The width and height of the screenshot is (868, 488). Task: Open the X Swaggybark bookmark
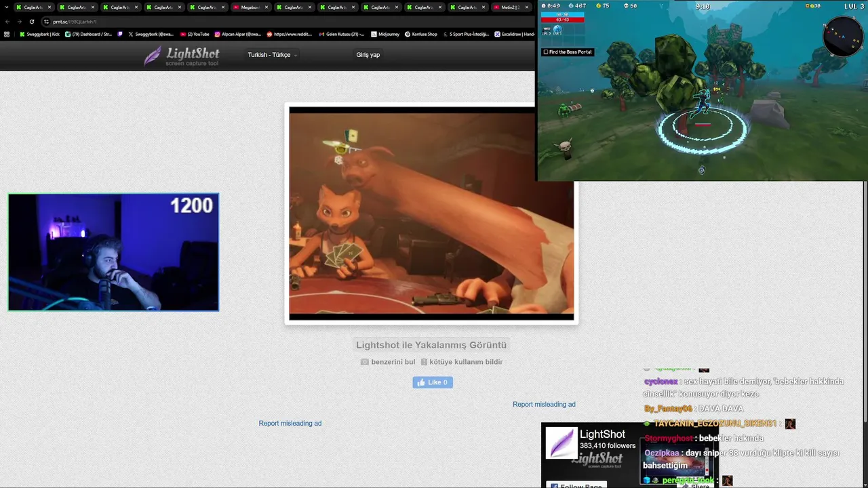click(x=151, y=34)
